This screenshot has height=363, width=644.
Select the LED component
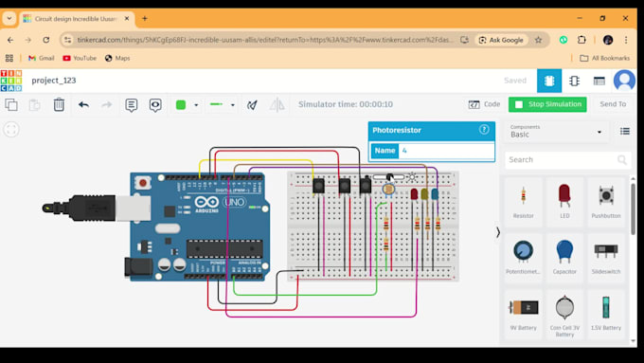click(x=564, y=202)
